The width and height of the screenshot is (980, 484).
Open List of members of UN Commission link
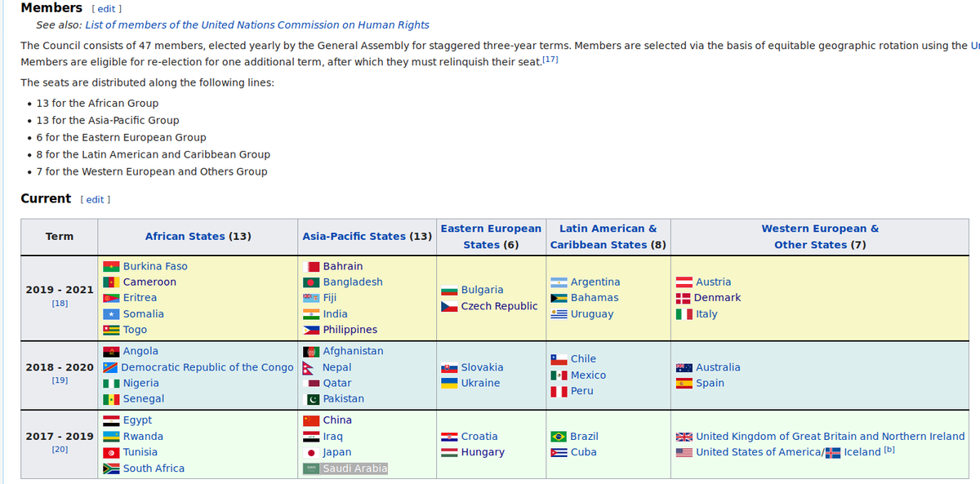pyautogui.click(x=257, y=25)
